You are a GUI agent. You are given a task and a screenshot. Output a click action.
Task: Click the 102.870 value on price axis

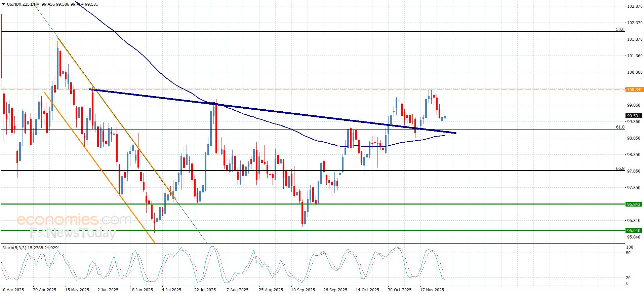635,6
